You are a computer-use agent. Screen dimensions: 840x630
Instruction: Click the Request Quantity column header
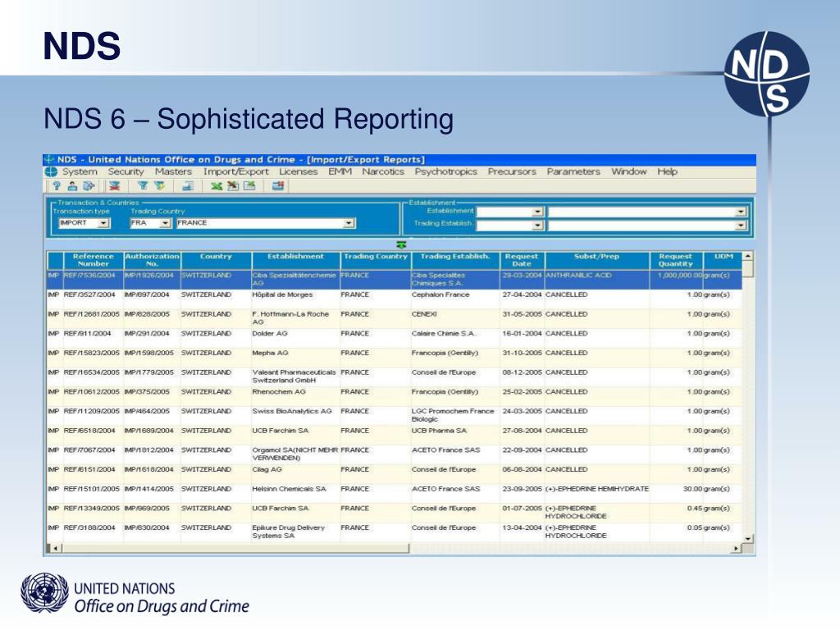676,260
